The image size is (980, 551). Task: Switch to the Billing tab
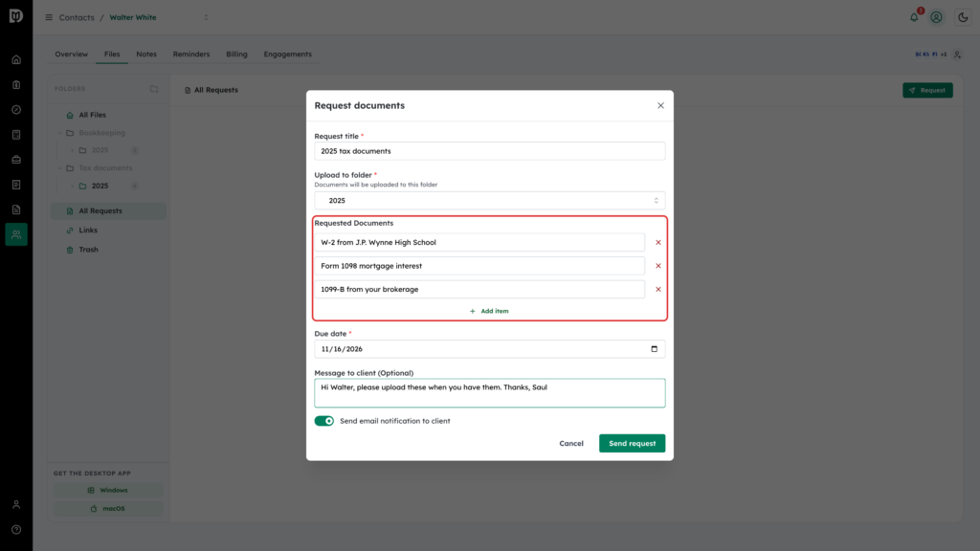(237, 55)
